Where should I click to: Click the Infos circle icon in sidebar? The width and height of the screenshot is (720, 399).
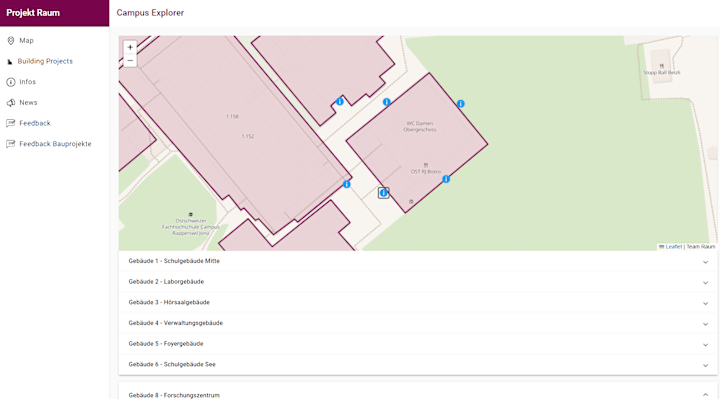pos(11,82)
